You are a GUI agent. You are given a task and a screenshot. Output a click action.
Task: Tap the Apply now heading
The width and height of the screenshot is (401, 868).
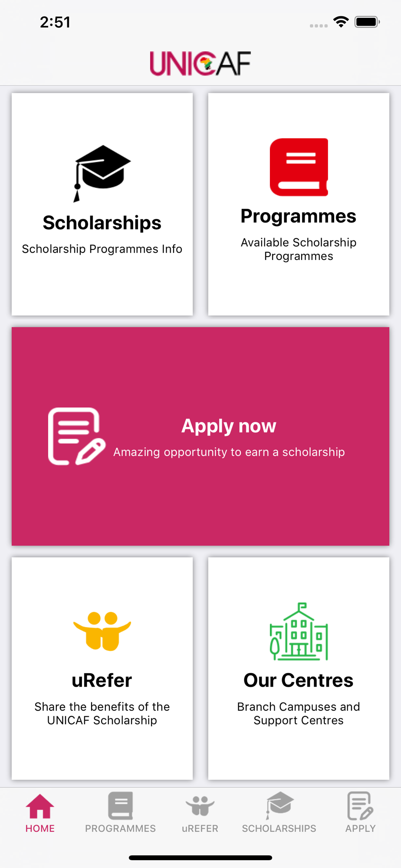coord(229,426)
